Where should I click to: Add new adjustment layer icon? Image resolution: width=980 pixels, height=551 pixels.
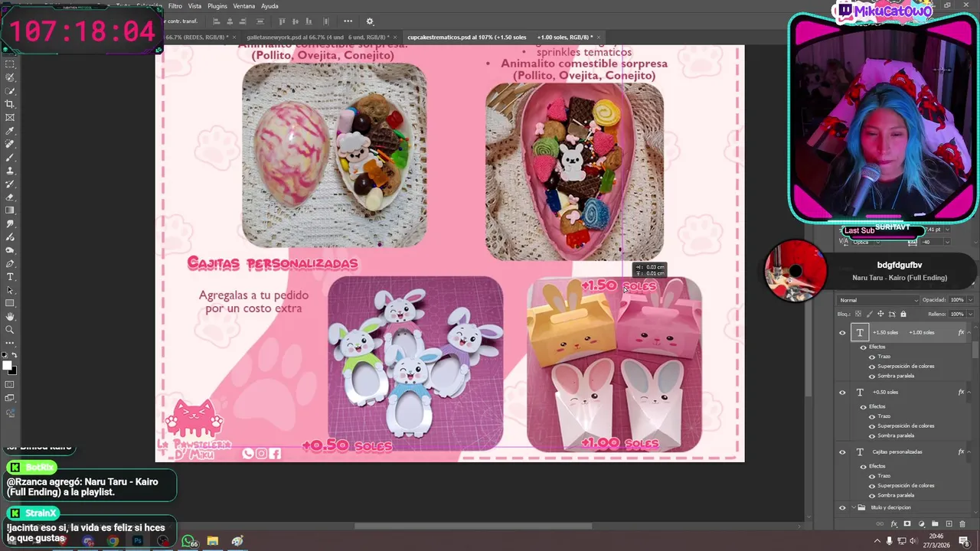coord(921,524)
